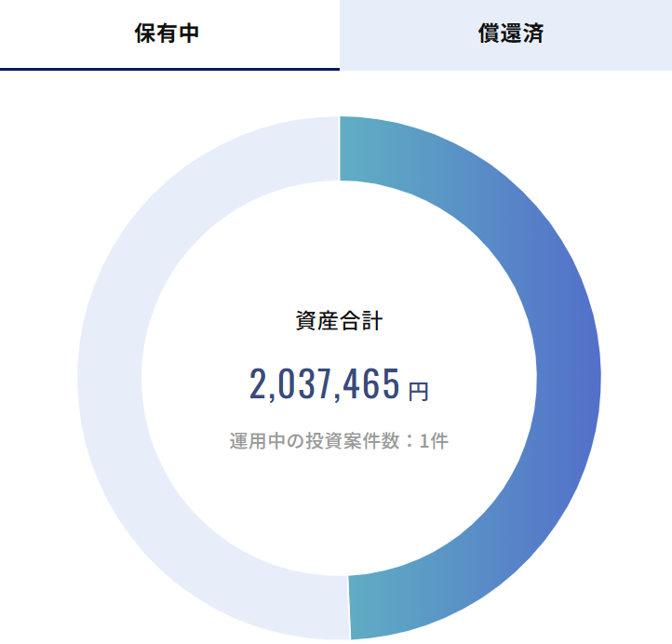Screen dimensions: 672x644
Task: Switch to the 保有中 tab
Action: (169, 34)
